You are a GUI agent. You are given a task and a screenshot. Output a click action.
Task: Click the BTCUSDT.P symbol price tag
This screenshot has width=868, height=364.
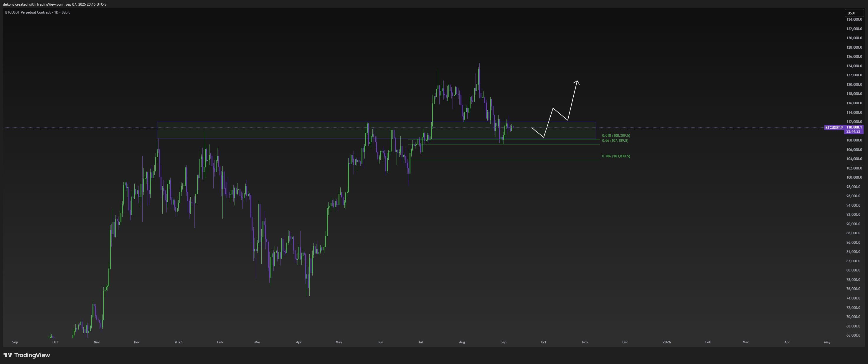coord(834,127)
